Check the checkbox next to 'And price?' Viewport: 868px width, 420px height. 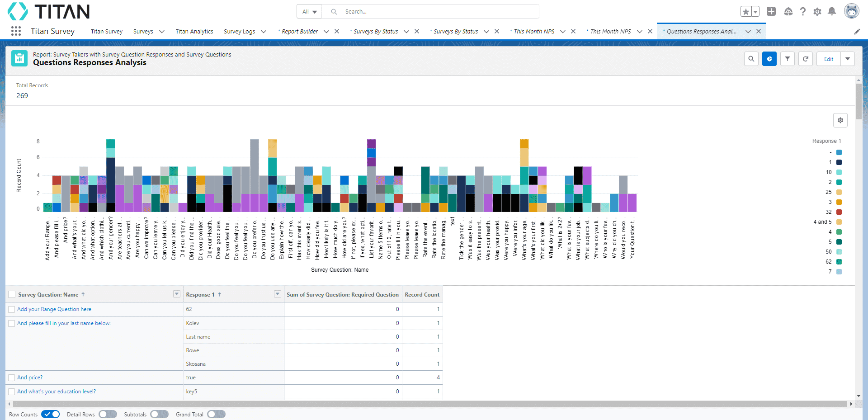click(x=11, y=378)
